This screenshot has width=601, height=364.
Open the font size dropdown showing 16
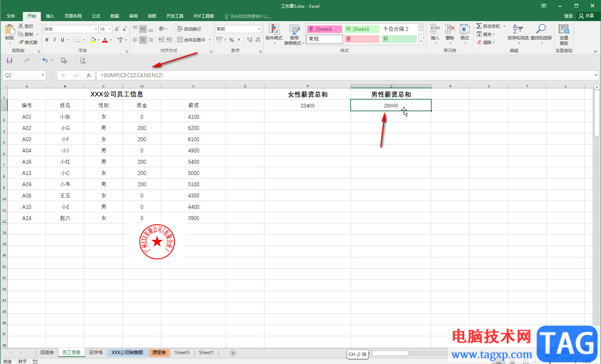(x=110, y=29)
